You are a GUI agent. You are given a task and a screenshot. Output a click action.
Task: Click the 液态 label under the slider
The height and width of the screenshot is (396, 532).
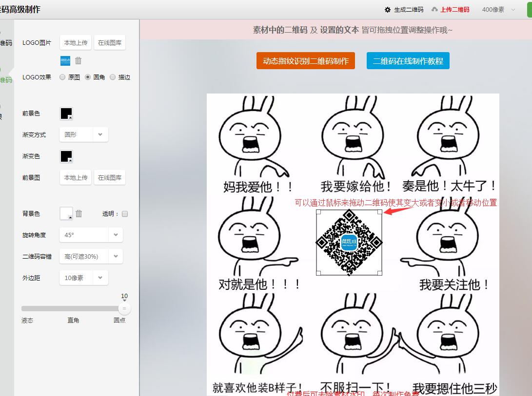click(27, 321)
